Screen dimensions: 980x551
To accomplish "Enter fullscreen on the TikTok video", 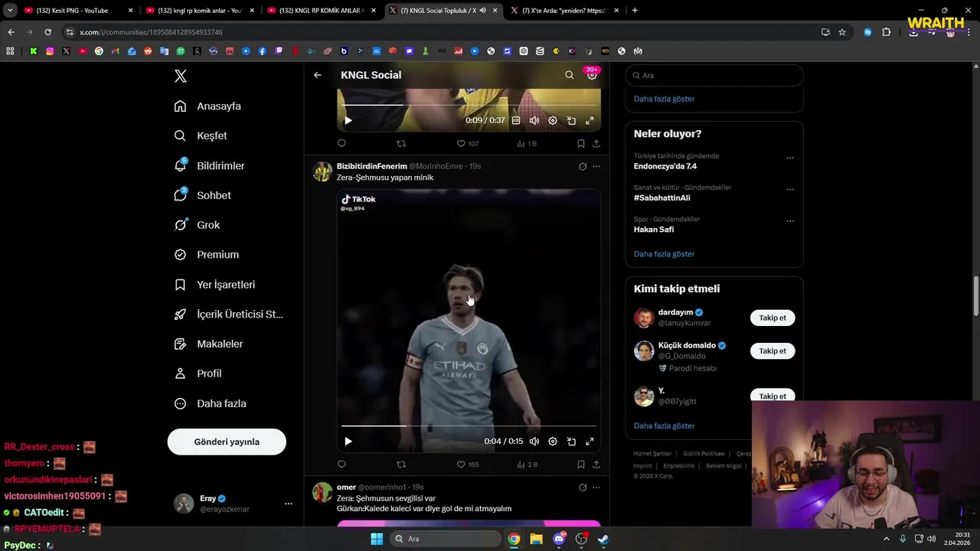I will pyautogui.click(x=590, y=442).
